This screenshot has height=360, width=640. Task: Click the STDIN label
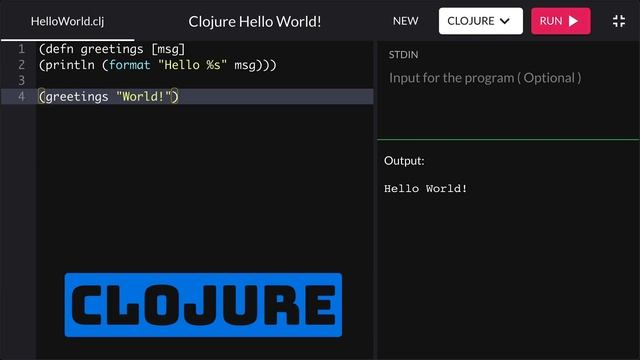403,55
